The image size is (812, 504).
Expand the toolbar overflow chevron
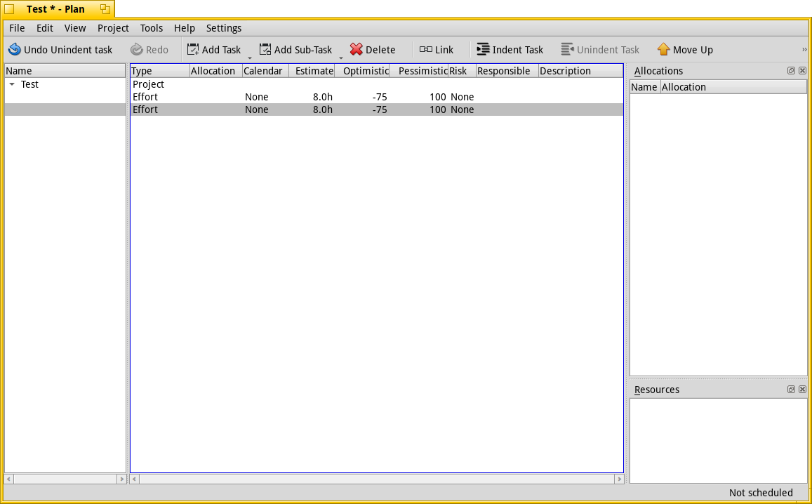coord(804,50)
